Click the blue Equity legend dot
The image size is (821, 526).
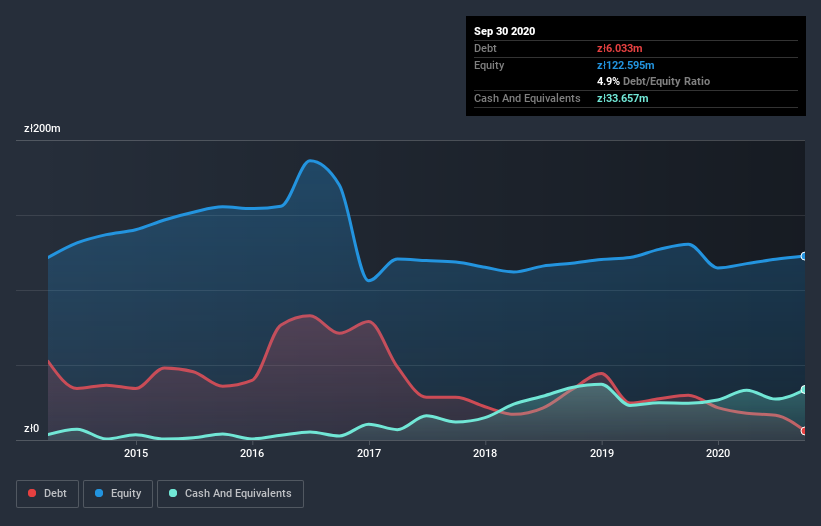[x=99, y=493]
